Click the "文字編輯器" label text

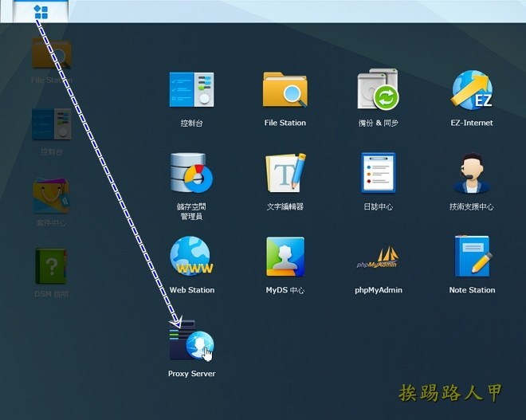pos(285,206)
